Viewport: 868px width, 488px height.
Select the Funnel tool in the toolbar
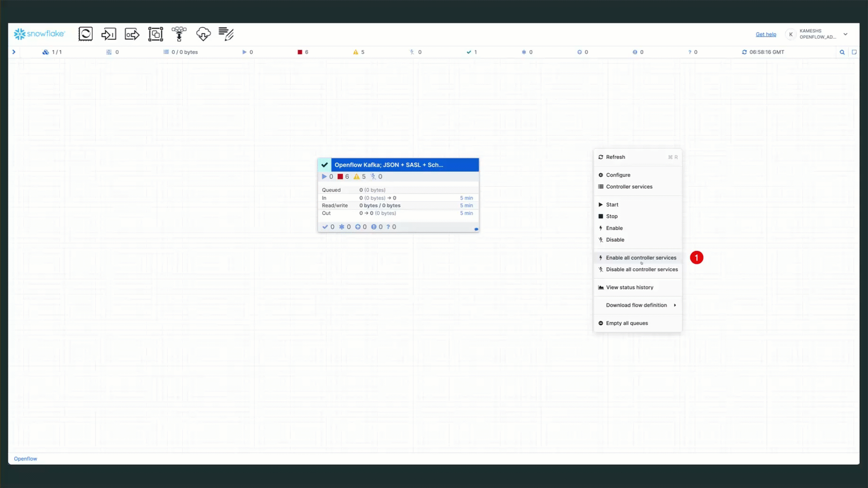tap(179, 34)
